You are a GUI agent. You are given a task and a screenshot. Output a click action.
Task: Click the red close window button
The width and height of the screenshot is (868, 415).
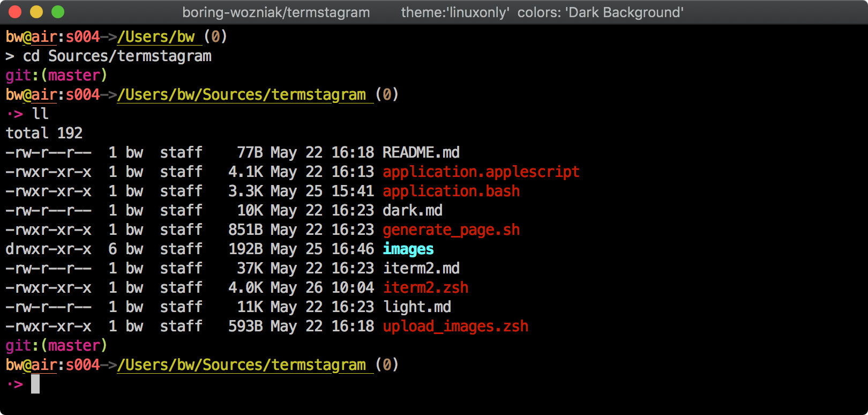[x=15, y=12]
